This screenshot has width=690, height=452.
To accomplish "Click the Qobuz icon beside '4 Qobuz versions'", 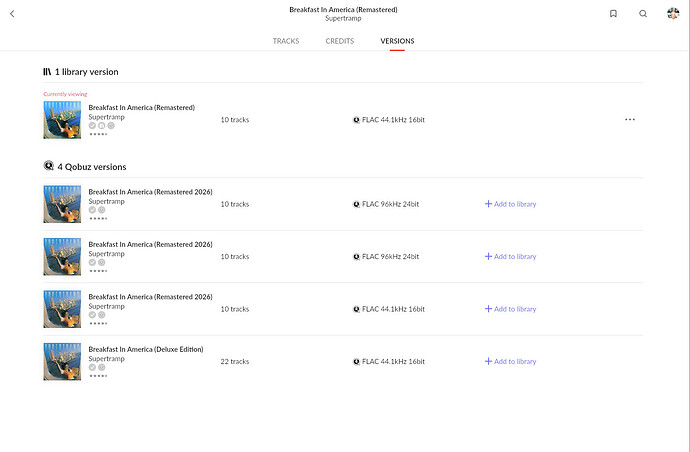I will point(48,165).
